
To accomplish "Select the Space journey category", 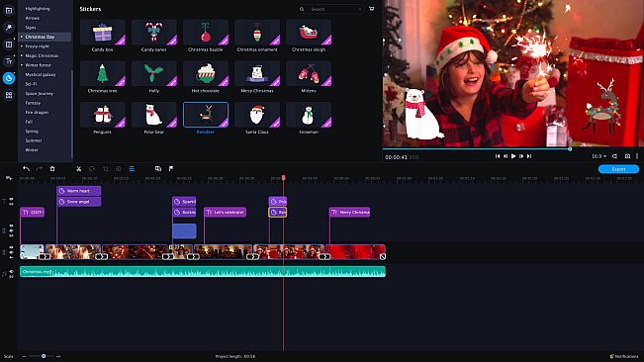I will point(39,93).
